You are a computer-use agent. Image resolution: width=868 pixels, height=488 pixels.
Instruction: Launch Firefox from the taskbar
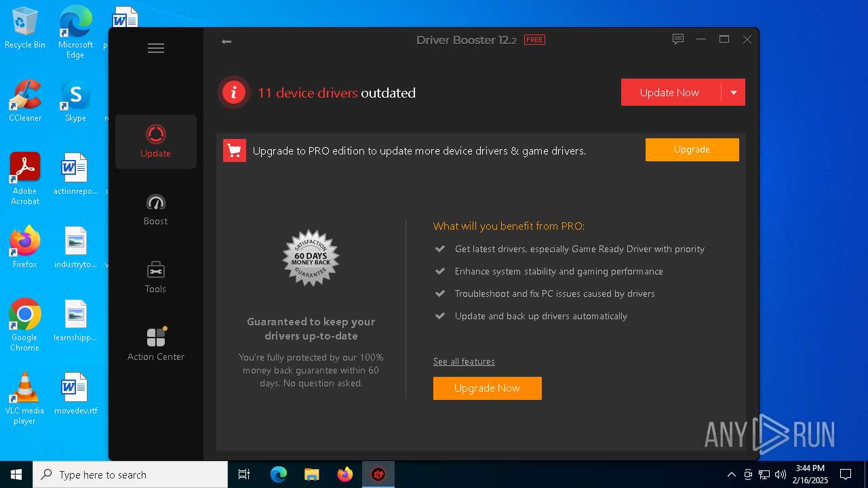pos(345,474)
